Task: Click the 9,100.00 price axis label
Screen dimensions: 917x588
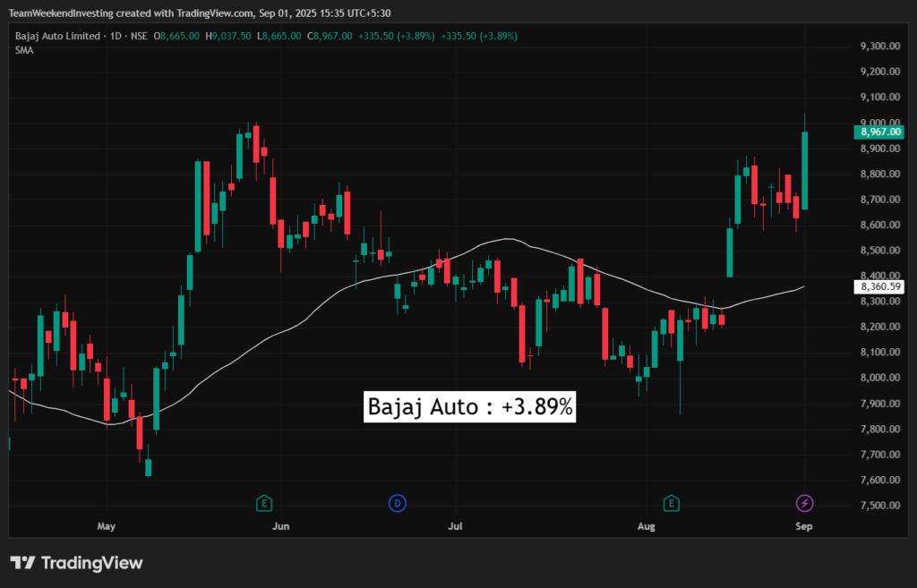Action: [x=880, y=97]
